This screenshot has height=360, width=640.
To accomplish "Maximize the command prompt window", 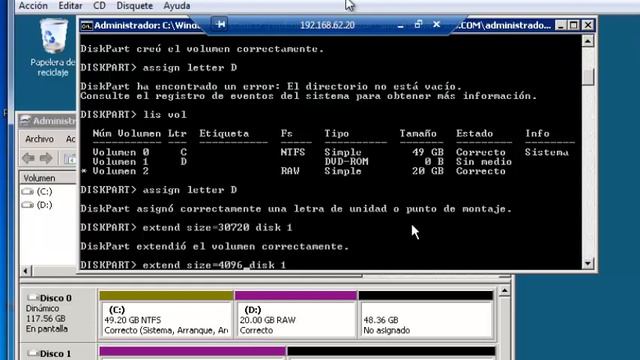I will (x=574, y=25).
